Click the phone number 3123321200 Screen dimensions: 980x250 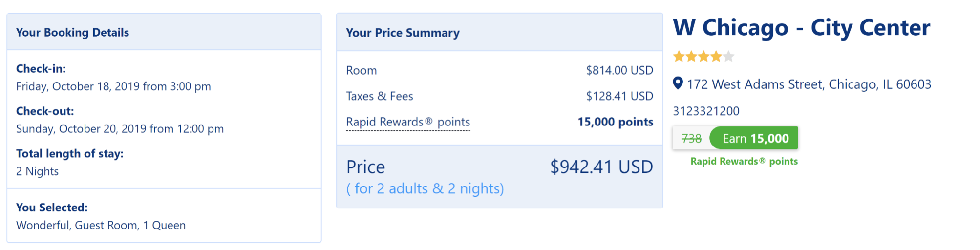[x=706, y=111]
